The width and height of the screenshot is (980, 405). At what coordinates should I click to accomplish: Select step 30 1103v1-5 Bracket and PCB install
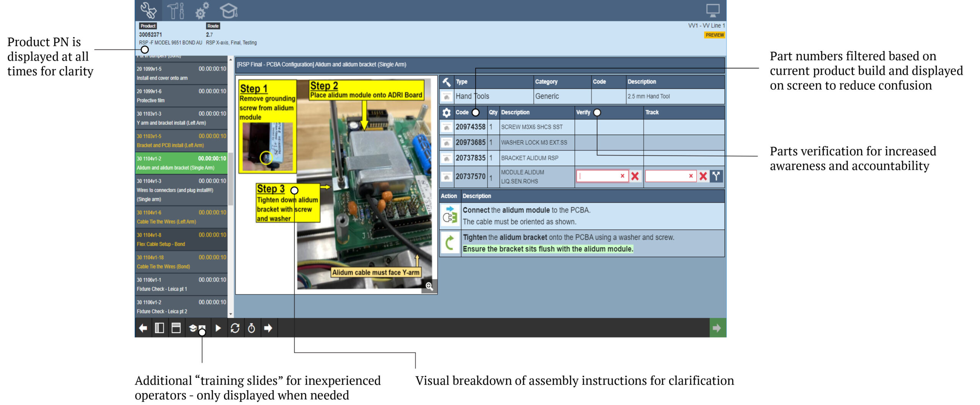coord(181,141)
